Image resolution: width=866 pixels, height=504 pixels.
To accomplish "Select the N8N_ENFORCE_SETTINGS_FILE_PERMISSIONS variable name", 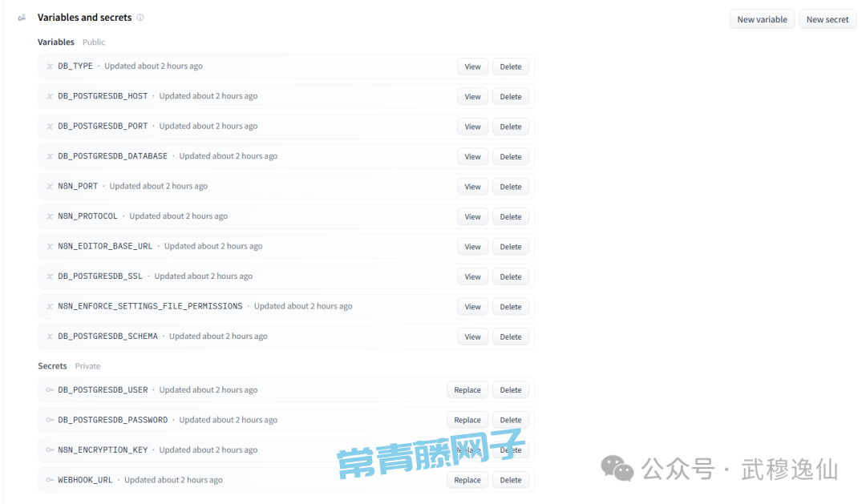I will click(x=150, y=306).
